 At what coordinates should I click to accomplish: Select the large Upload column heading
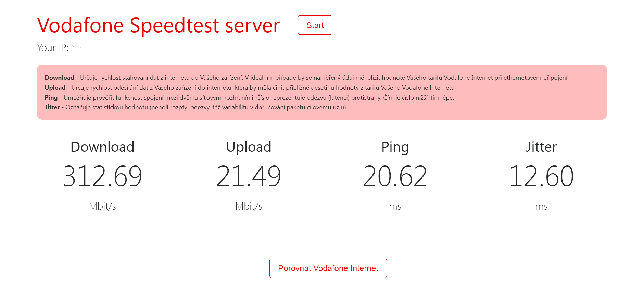click(x=249, y=147)
